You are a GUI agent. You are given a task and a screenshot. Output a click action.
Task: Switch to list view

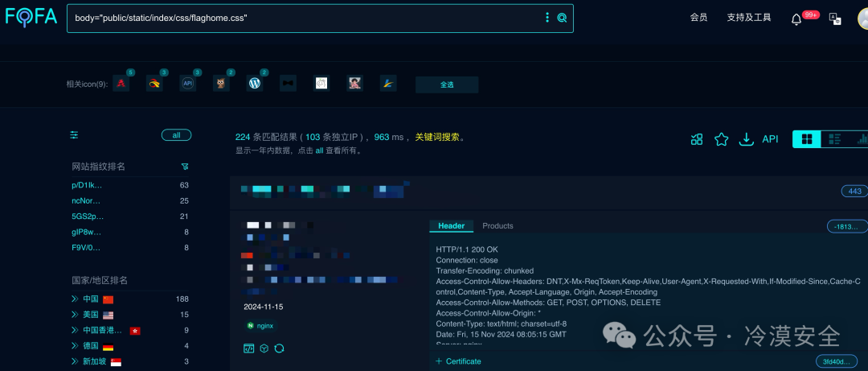tap(835, 139)
